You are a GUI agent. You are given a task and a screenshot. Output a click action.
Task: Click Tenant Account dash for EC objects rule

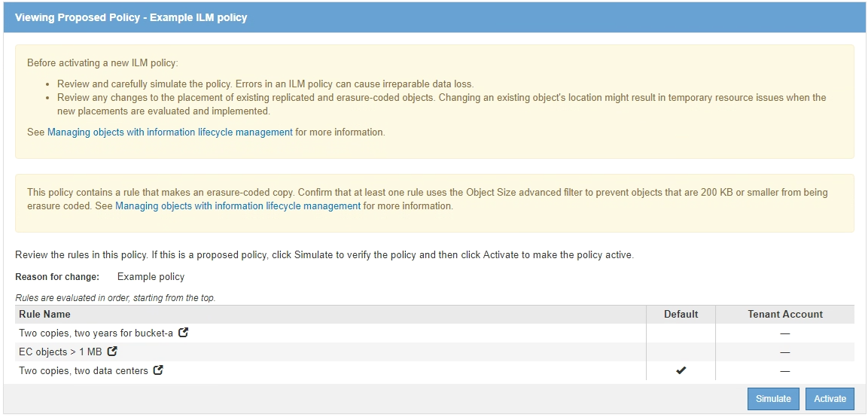click(x=784, y=352)
